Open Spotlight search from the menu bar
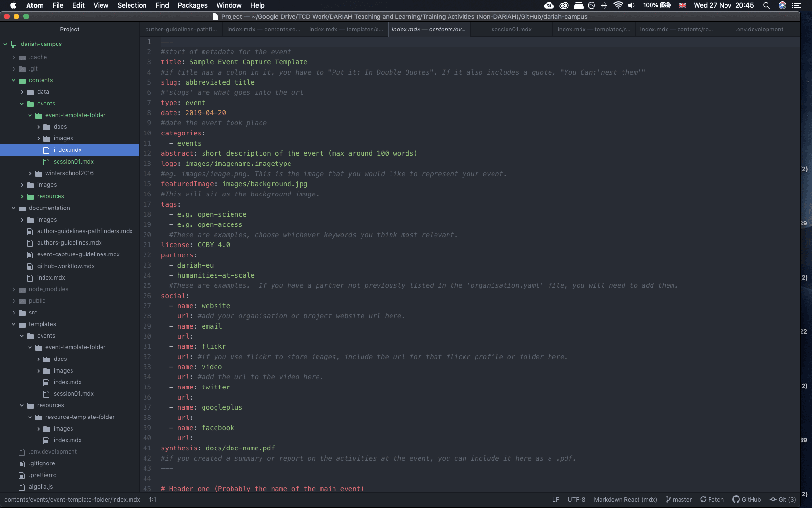 (x=767, y=6)
